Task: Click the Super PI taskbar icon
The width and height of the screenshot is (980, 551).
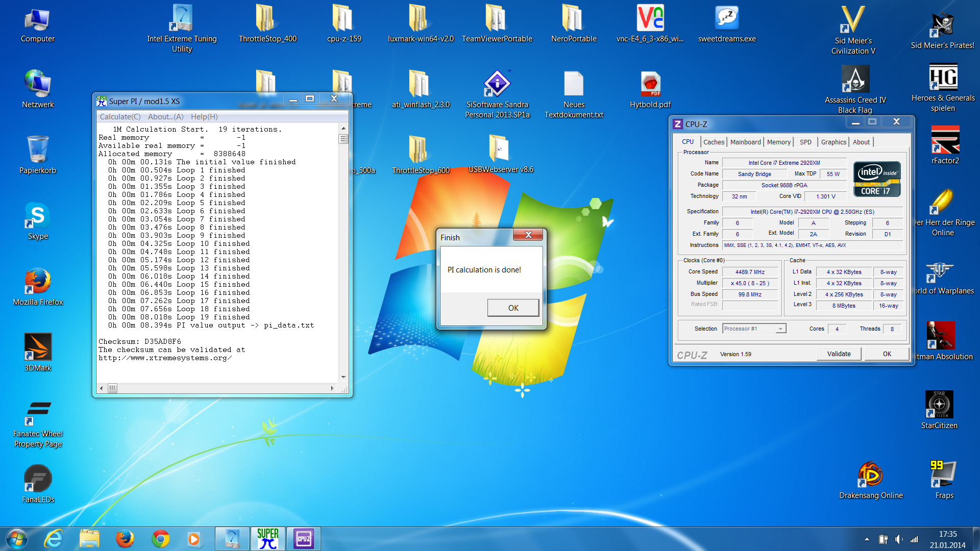Action: (268, 539)
